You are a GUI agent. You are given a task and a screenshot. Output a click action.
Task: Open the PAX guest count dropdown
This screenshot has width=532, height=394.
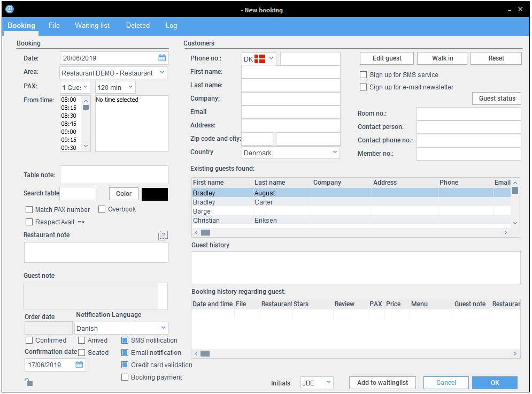(x=75, y=87)
